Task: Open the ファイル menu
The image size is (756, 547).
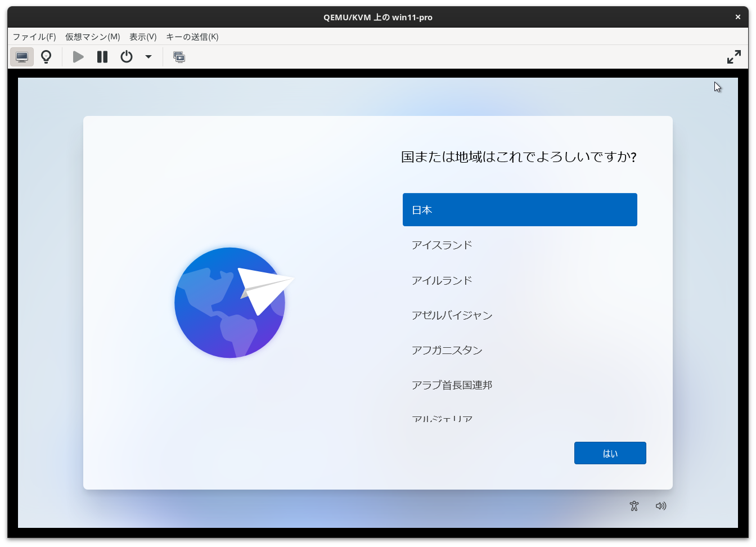Action: pos(34,37)
